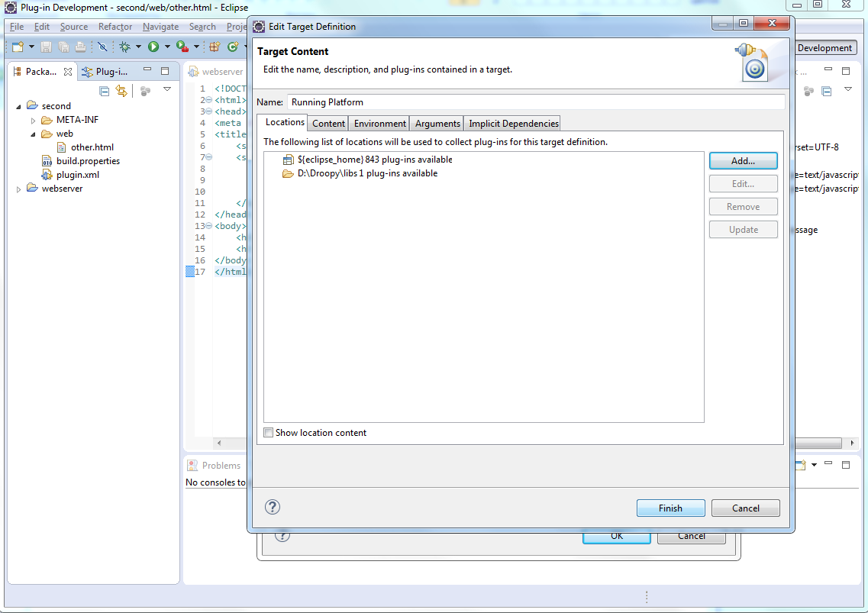Click the Run External Tools icon
Screen dimensions: 868x613
182,47
